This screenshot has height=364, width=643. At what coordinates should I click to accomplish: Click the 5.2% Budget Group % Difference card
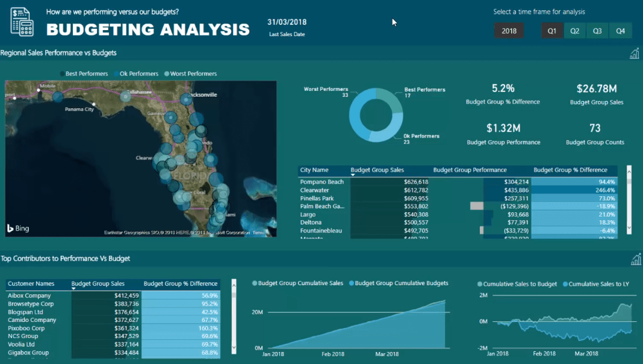[503, 94]
